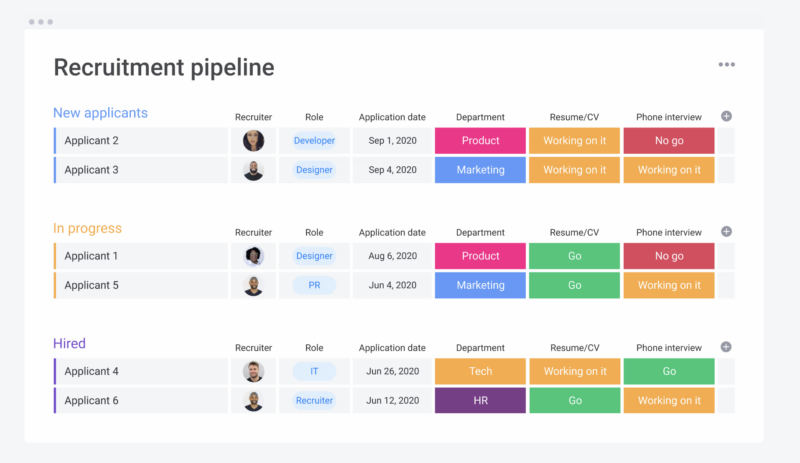The image size is (800, 463).
Task: Add column to In progress group
Action: click(x=726, y=232)
